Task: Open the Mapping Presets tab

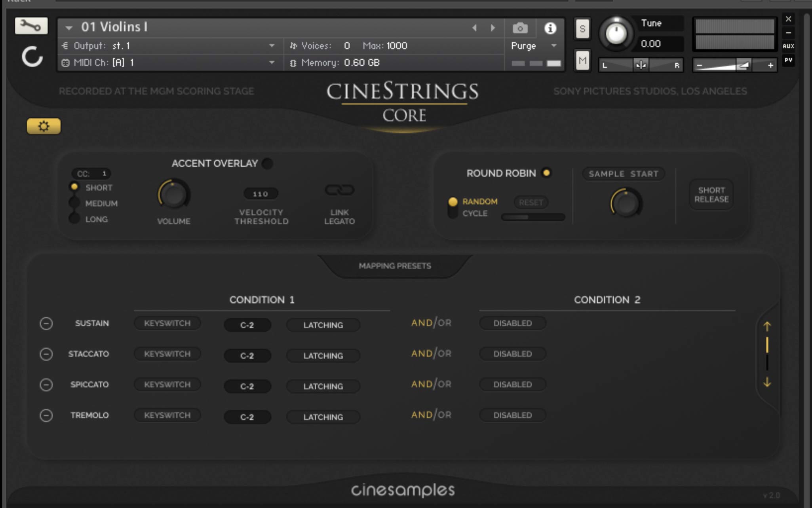Action: click(395, 266)
